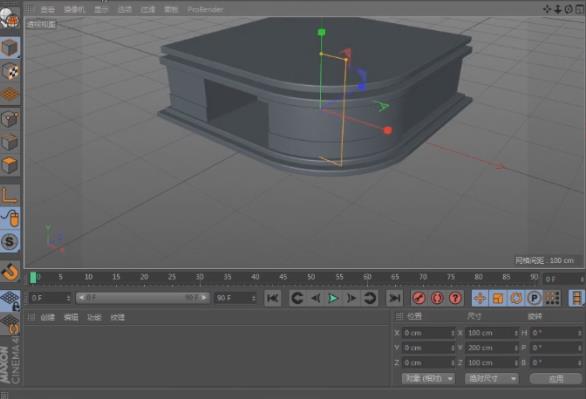Open the 过滤 viewport menu
This screenshot has width=586, height=399.
[x=148, y=9]
